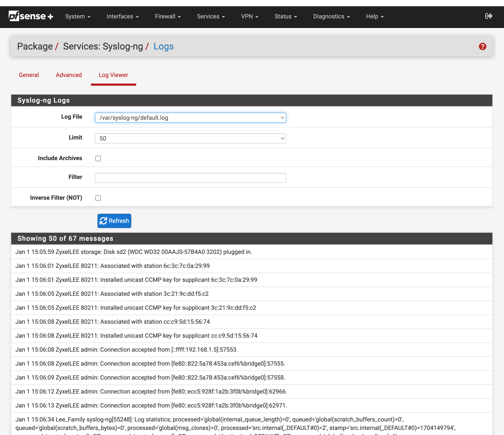This screenshot has width=504, height=435.
Task: Open the Help menu
Action: pyautogui.click(x=375, y=17)
